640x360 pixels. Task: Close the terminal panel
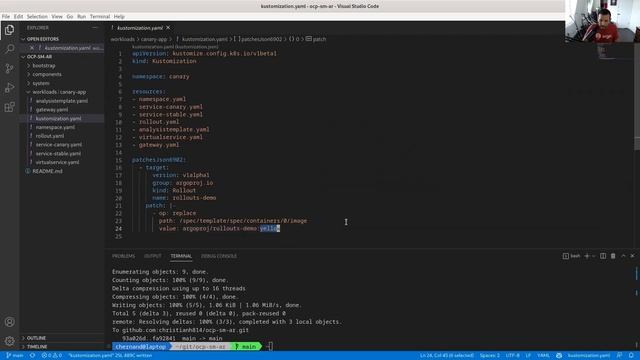point(633,256)
